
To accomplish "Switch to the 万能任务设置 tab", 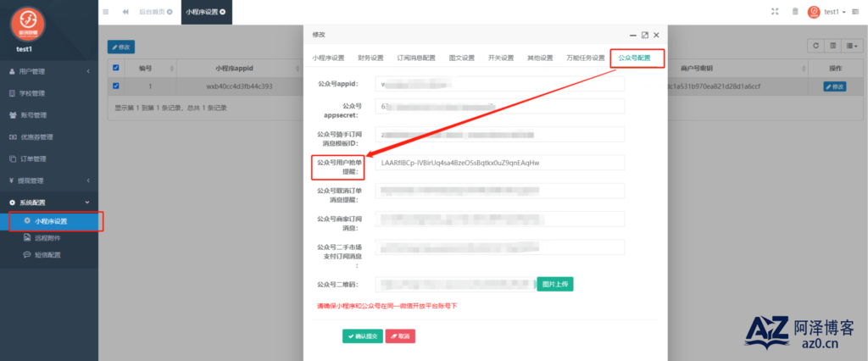I will [x=585, y=58].
